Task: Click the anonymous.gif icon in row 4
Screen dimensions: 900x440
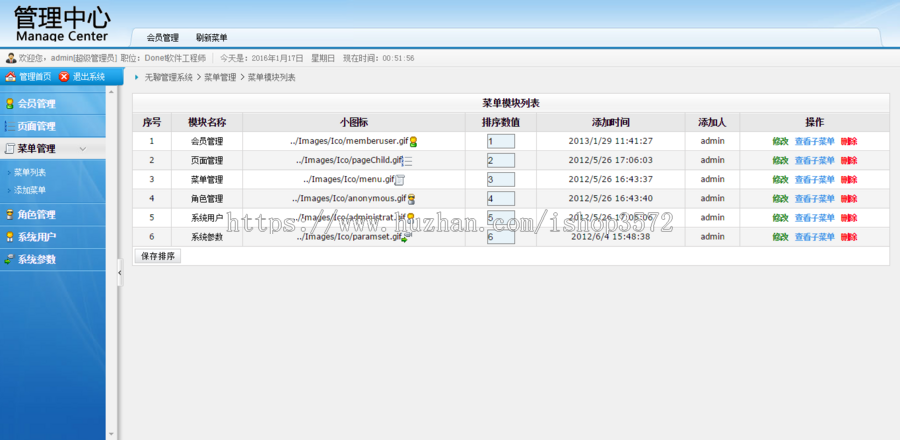Action: [x=411, y=199]
